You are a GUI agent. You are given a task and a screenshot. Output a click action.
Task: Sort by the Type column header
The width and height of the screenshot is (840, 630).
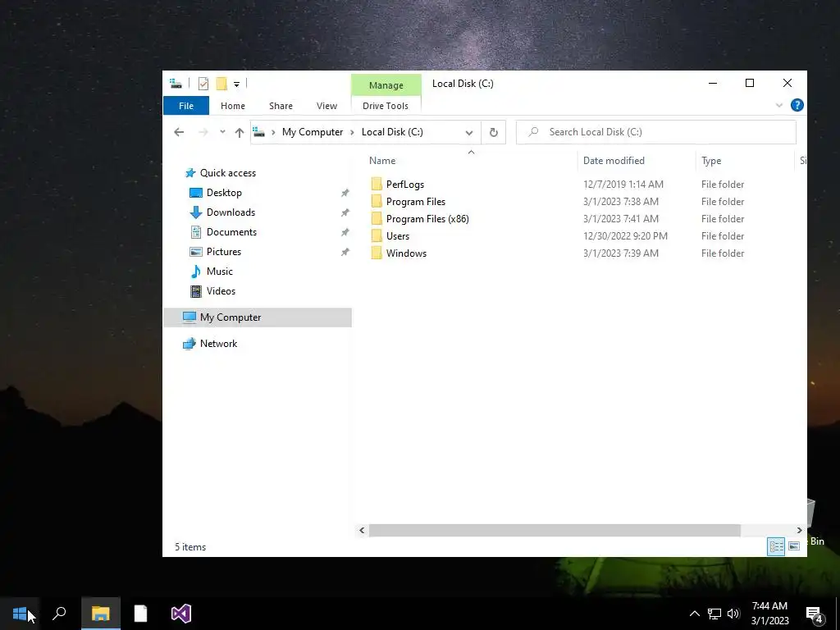711,161
